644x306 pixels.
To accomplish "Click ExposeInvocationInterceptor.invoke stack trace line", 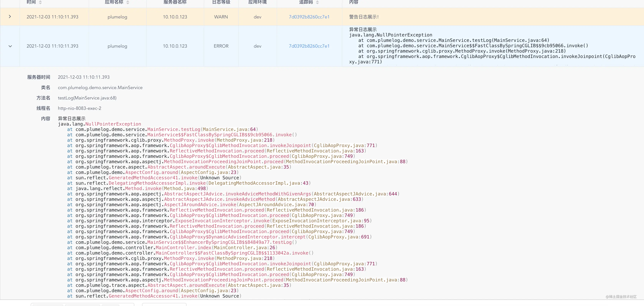I will point(220,221).
